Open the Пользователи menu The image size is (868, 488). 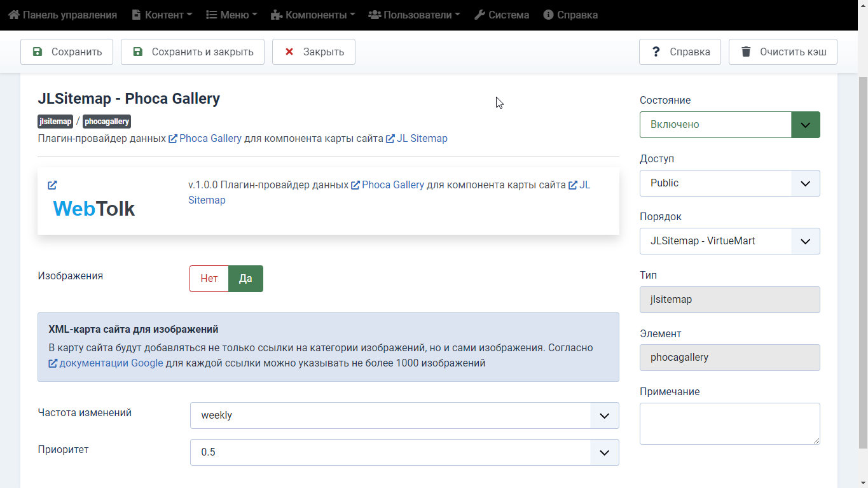click(x=414, y=15)
